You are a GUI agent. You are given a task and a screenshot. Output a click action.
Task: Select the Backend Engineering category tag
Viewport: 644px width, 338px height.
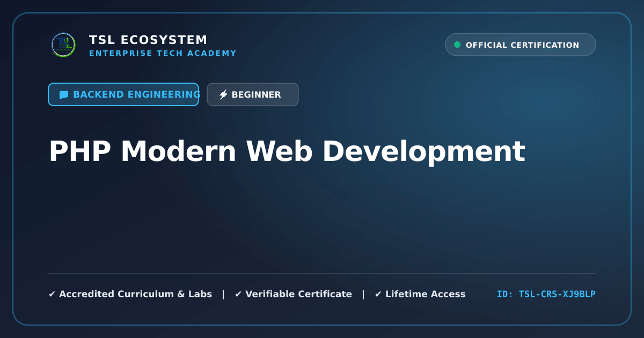click(x=123, y=94)
